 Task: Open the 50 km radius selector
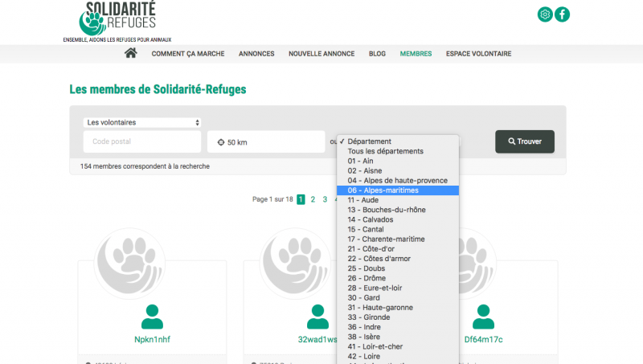[266, 142]
